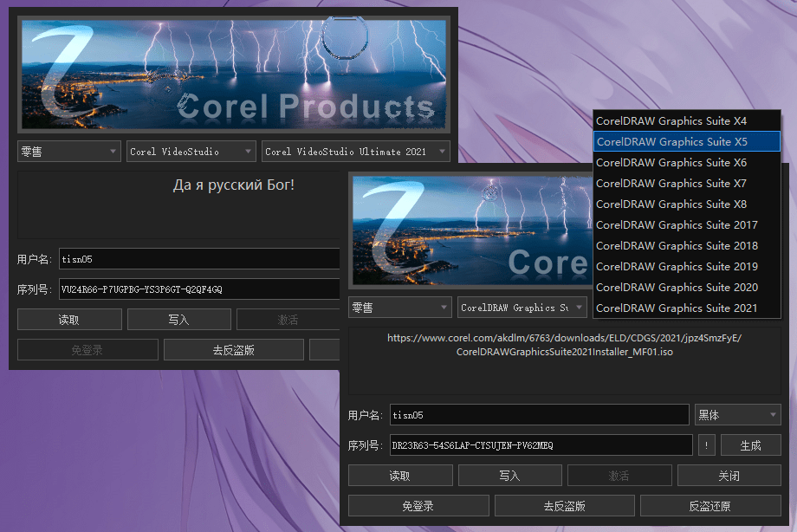Click the lightning banner image in front window
Image resolution: width=797 pixels, height=532 pixels.
(470, 230)
